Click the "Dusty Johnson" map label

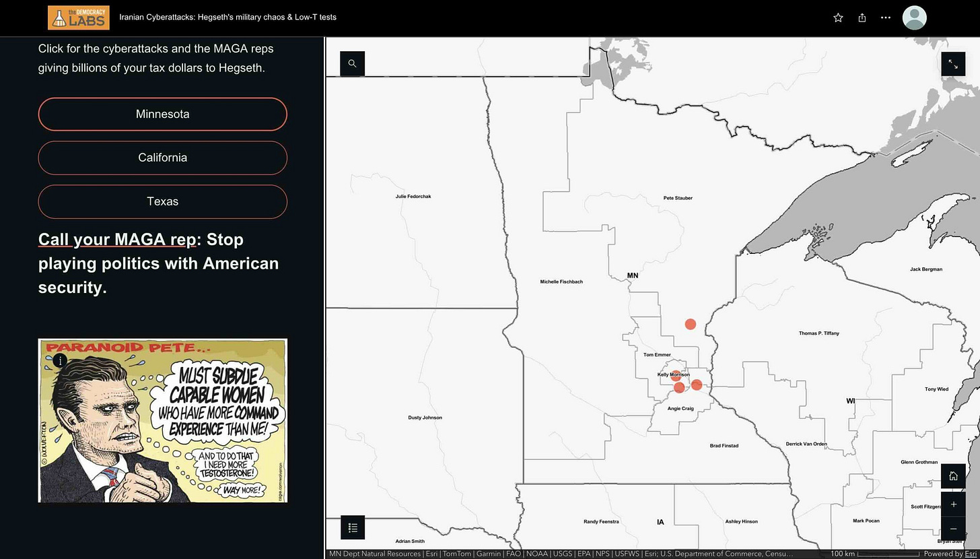[x=425, y=418]
